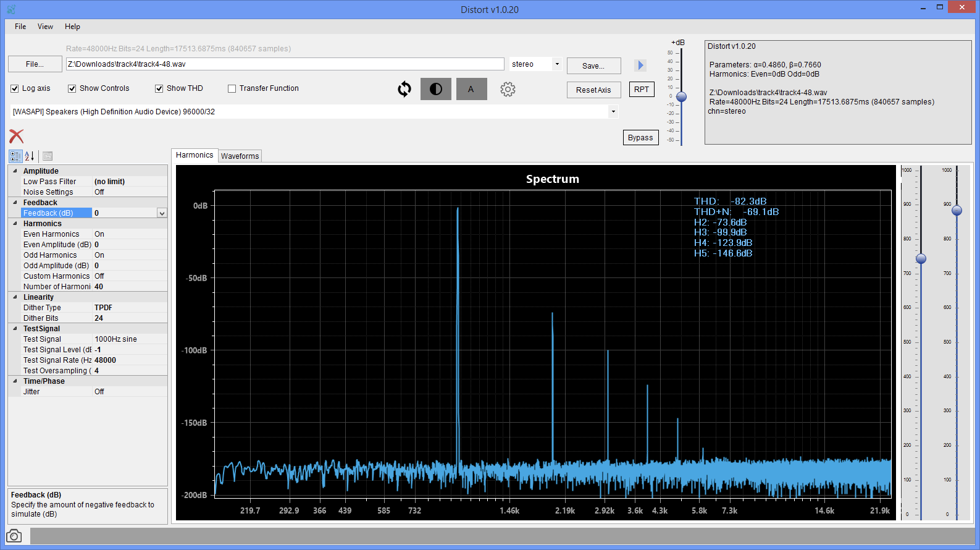Collapse the TestSignal category
The height and width of the screenshot is (550, 980).
pyautogui.click(x=15, y=329)
